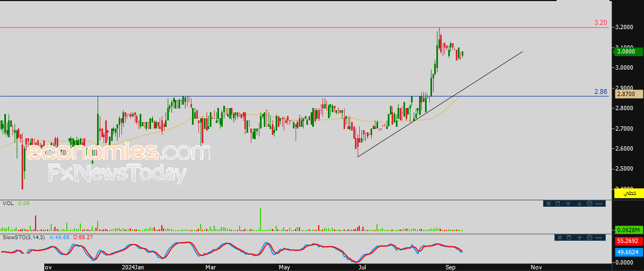Select the red 3.20 resistance label
The width and height of the screenshot is (644, 271).
[x=600, y=23]
